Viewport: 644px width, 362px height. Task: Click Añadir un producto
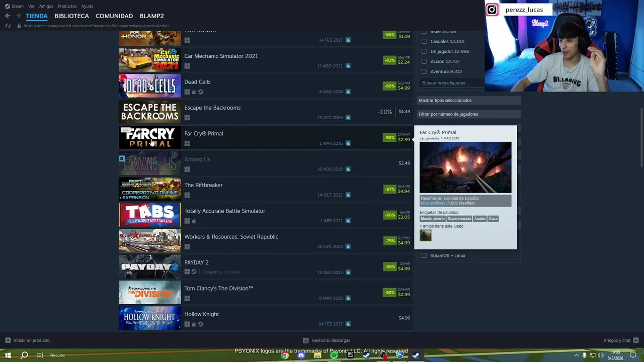pos(31,340)
